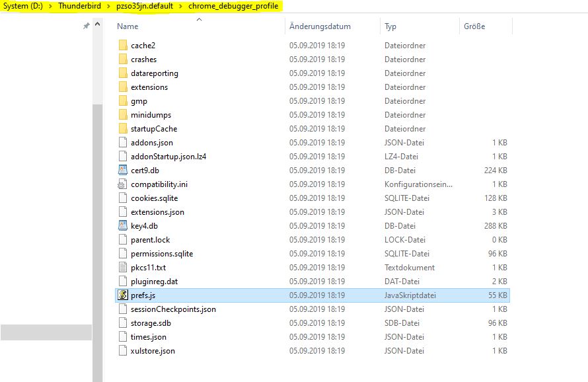Viewport: 588px width, 382px height.
Task: Click the compatibility.ini settings file icon
Action: [x=122, y=184]
